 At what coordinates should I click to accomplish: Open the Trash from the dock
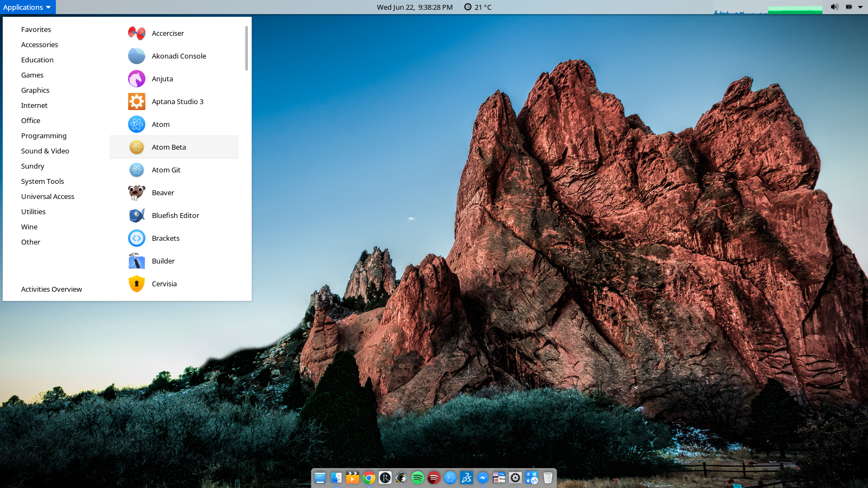(x=548, y=478)
